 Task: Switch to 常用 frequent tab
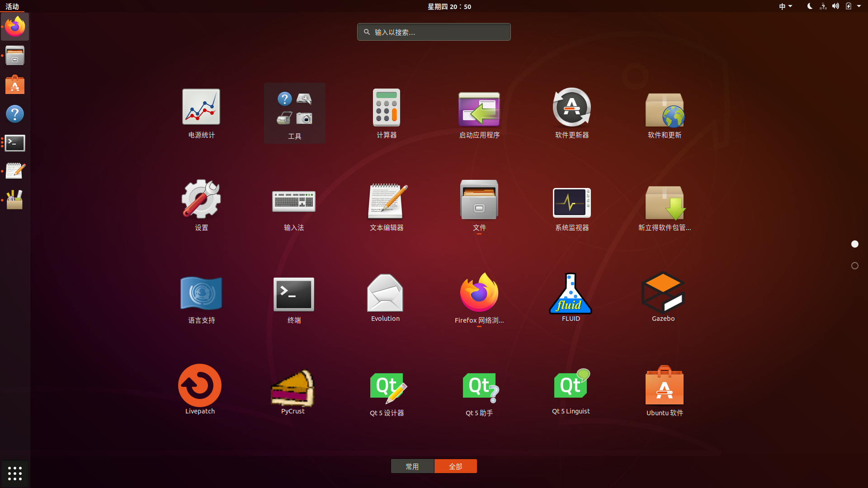[x=412, y=466]
